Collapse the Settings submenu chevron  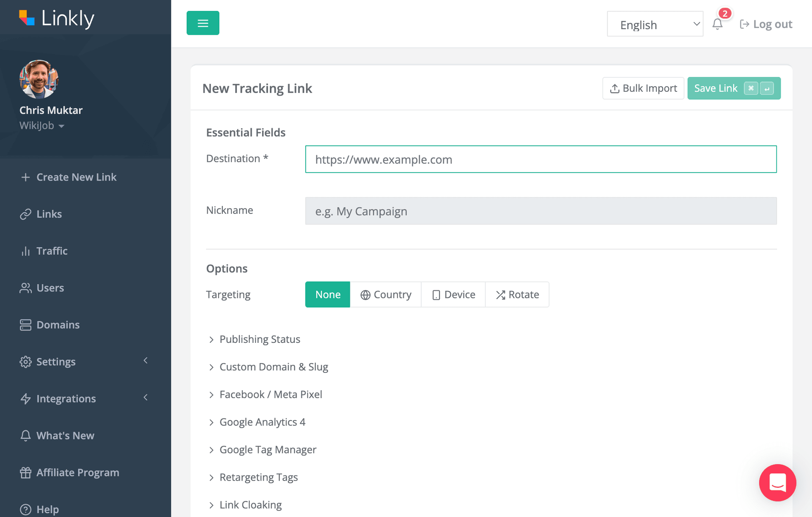tap(145, 361)
